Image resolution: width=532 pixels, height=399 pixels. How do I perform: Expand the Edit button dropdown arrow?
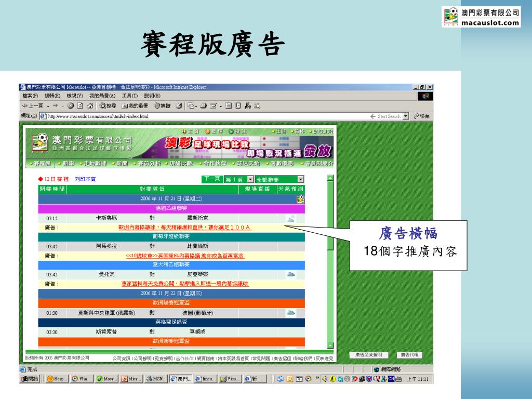click(220, 106)
